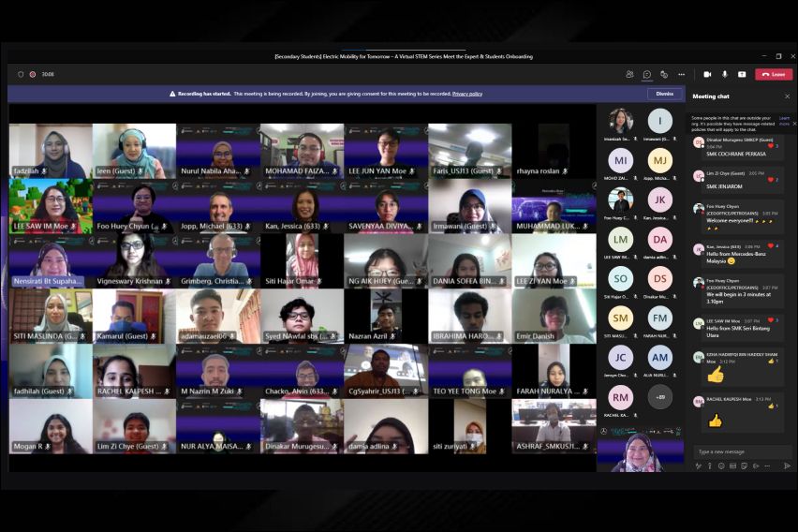798x532 pixels.
Task: Toggle the meeting chat conversation icon
Action: [x=646, y=74]
